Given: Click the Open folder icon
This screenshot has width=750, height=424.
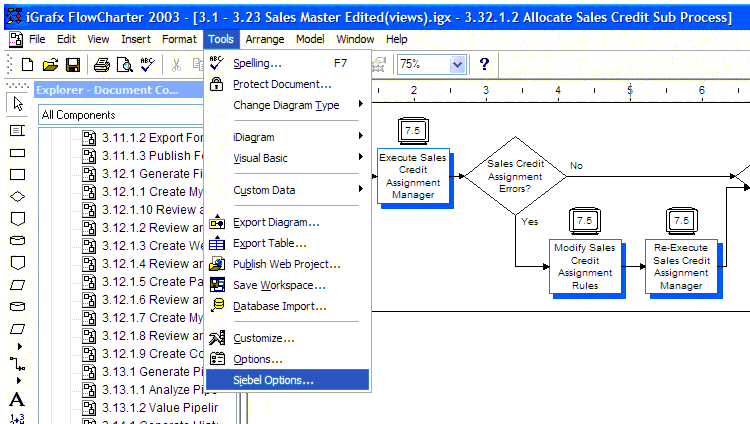Looking at the screenshot, I should pyautogui.click(x=50, y=64).
